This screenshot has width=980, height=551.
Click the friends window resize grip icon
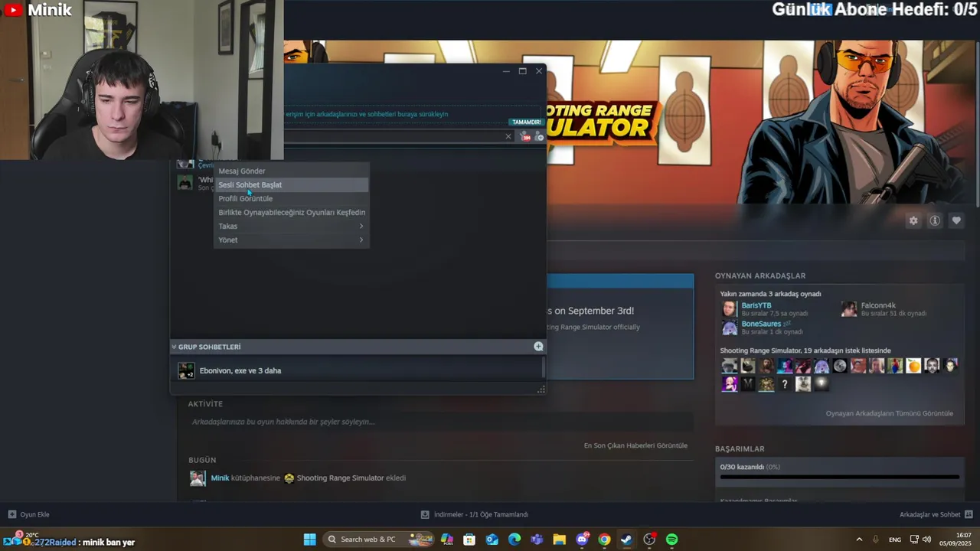(541, 390)
